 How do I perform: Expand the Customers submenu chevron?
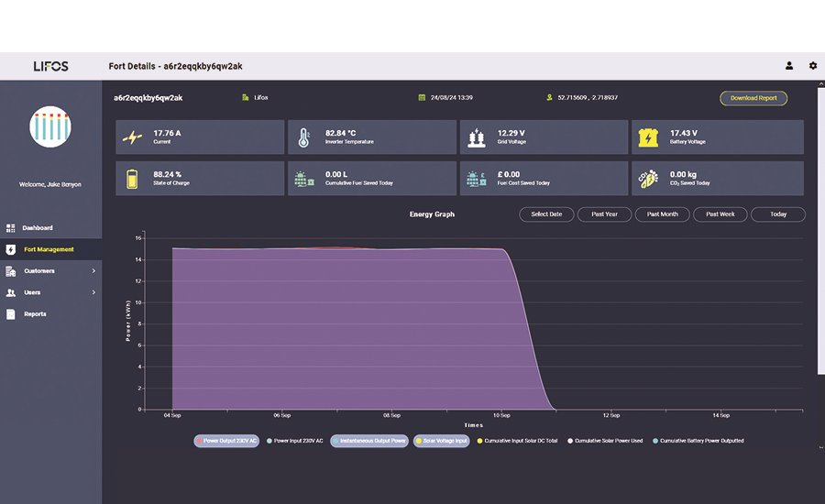tap(93, 271)
